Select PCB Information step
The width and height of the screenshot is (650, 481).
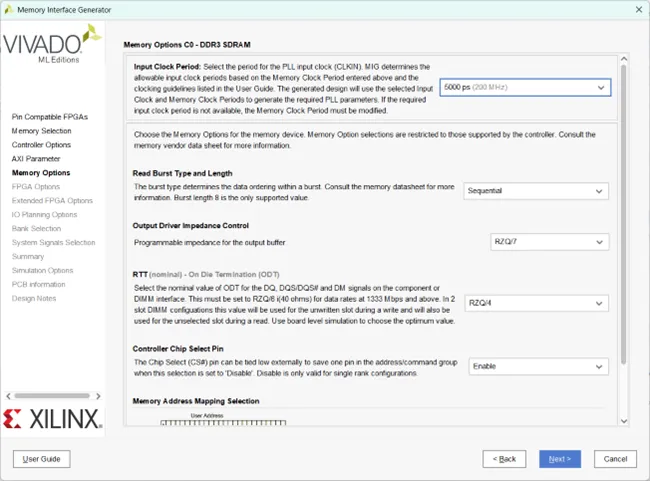pos(39,284)
